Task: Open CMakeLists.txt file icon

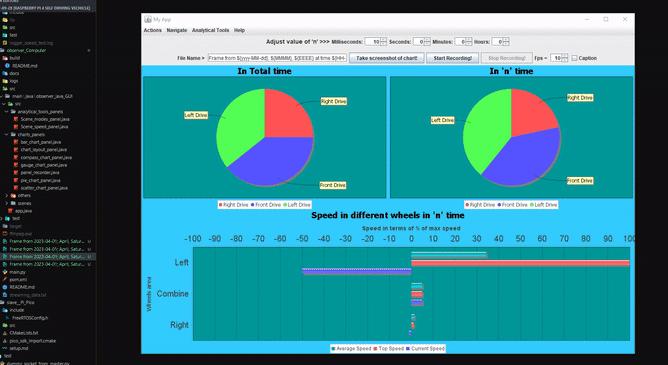Action: pos(5,333)
